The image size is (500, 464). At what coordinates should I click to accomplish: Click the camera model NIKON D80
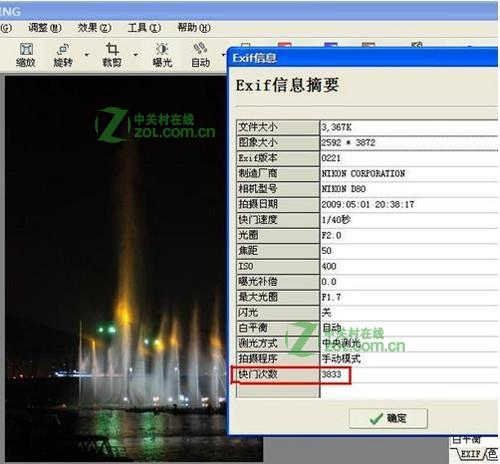(x=344, y=189)
